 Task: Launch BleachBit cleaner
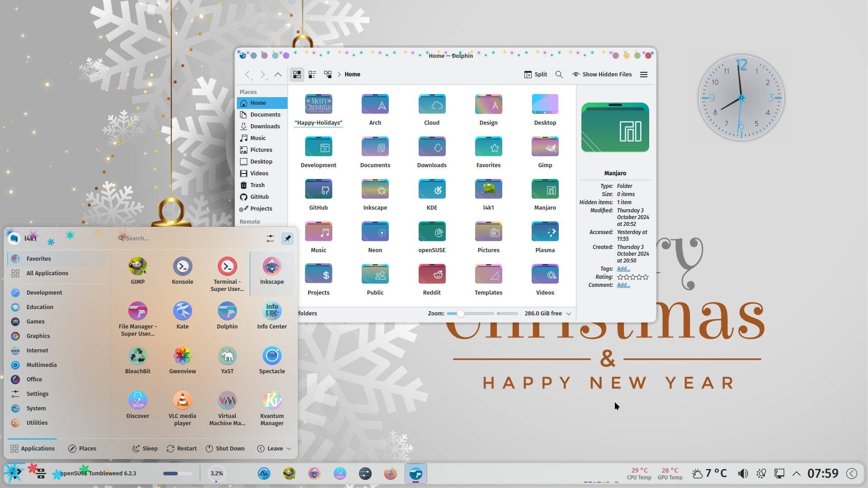tap(137, 361)
